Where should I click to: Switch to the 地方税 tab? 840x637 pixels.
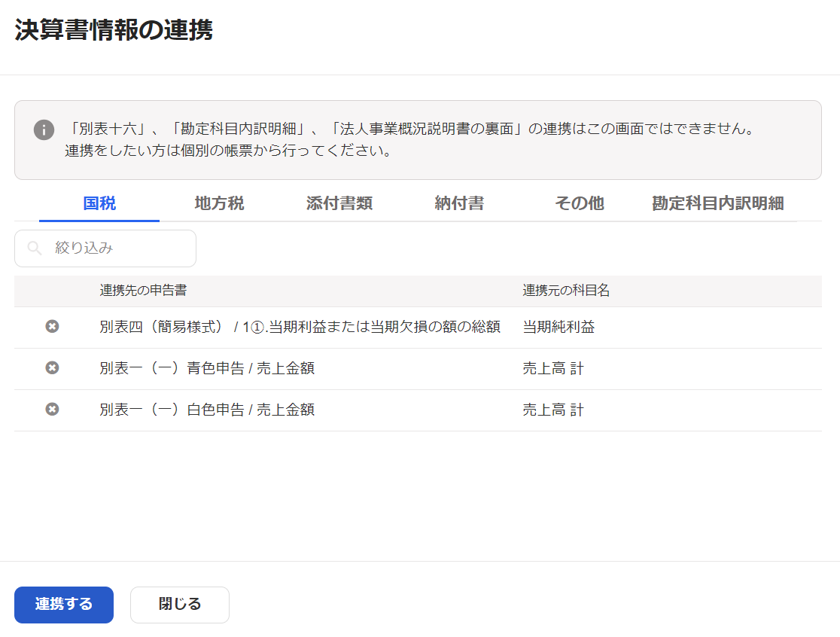(219, 203)
